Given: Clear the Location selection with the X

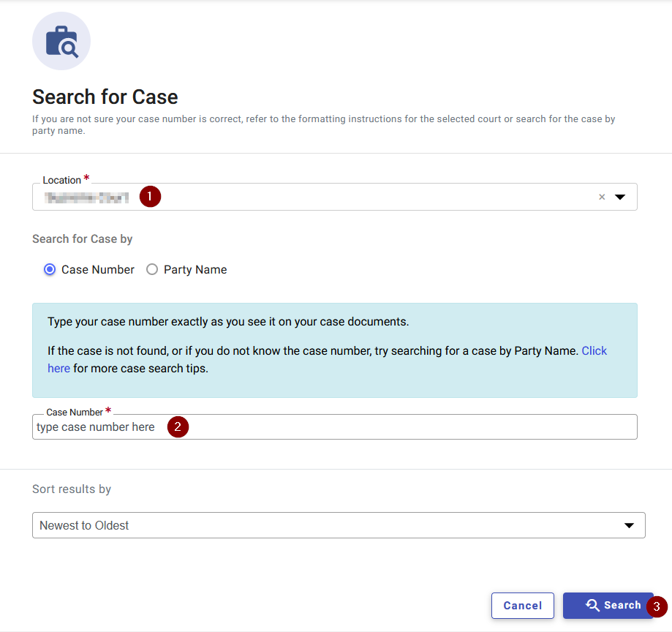Looking at the screenshot, I should (602, 197).
